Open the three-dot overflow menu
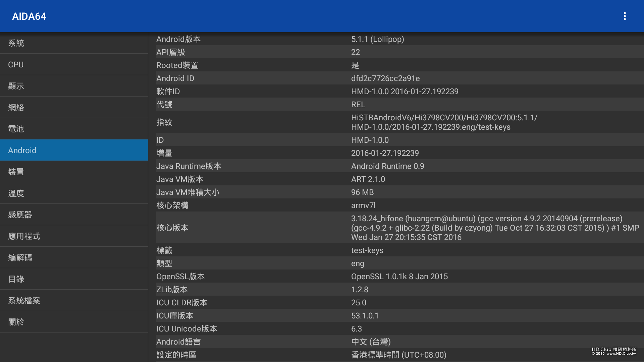644x362 pixels. click(625, 16)
